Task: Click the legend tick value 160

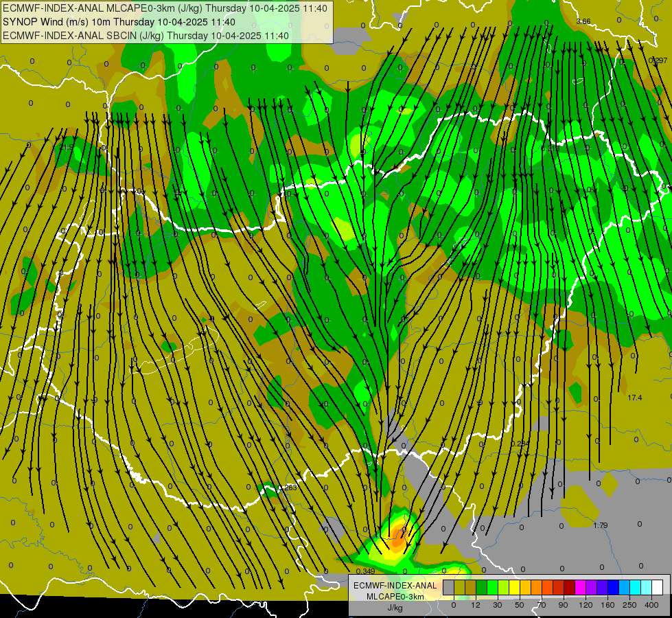Action: click(x=607, y=605)
